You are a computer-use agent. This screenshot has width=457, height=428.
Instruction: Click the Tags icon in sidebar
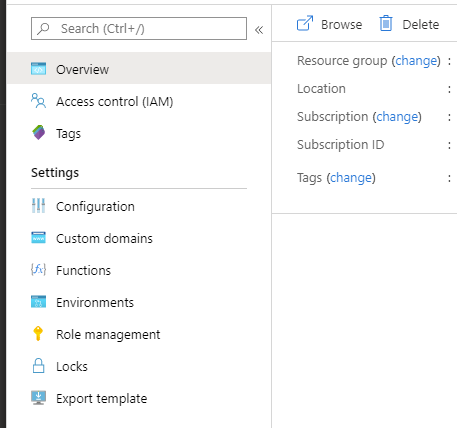click(39, 133)
